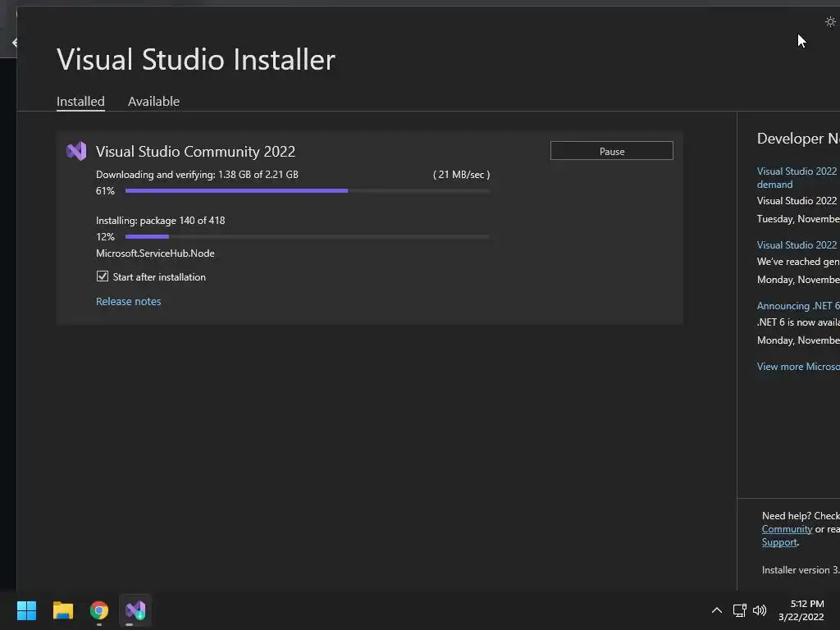Switch to the Installed tab
This screenshot has height=630, width=840.
click(80, 101)
